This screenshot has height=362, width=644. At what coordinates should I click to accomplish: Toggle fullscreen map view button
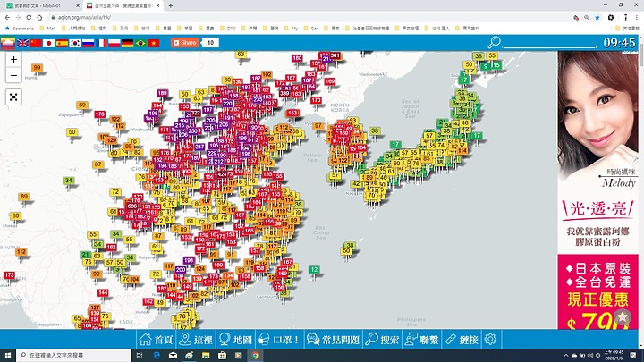pyautogui.click(x=13, y=97)
